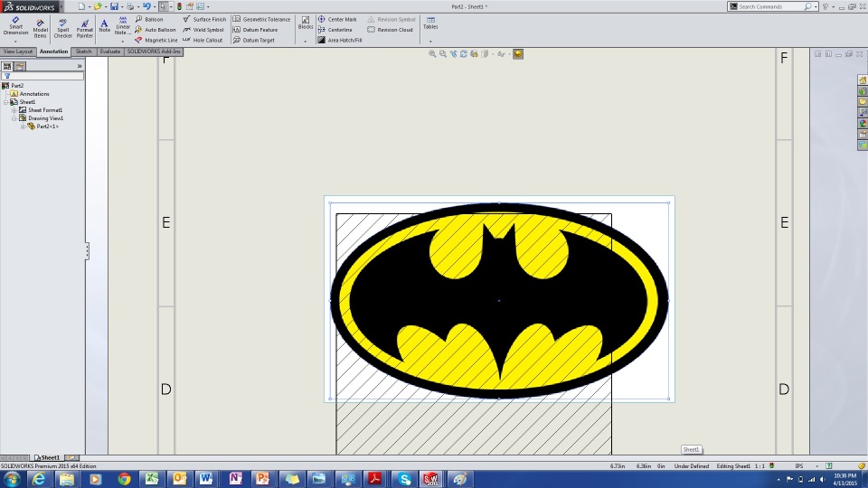The width and height of the screenshot is (868, 488).
Task: Open the Tables tool
Action: tap(430, 23)
